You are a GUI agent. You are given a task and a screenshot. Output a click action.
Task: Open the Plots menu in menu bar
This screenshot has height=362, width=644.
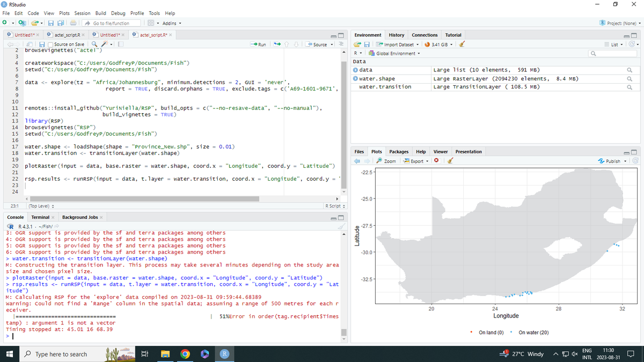point(64,13)
